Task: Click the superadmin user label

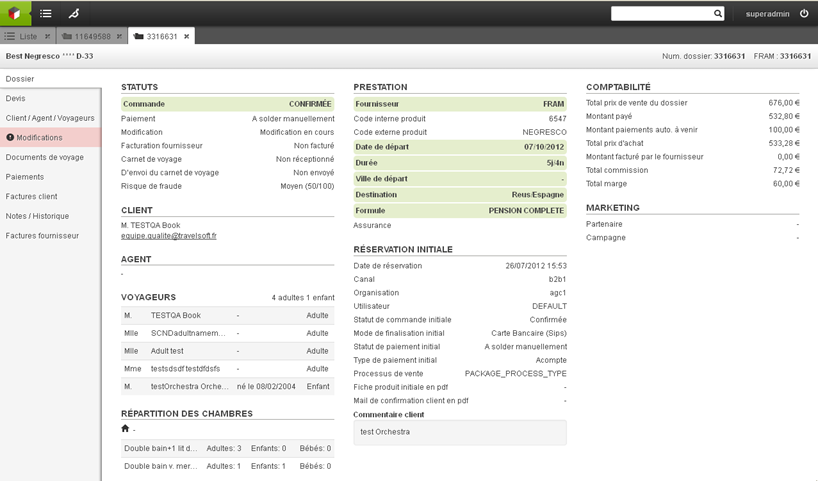Action: click(x=767, y=14)
